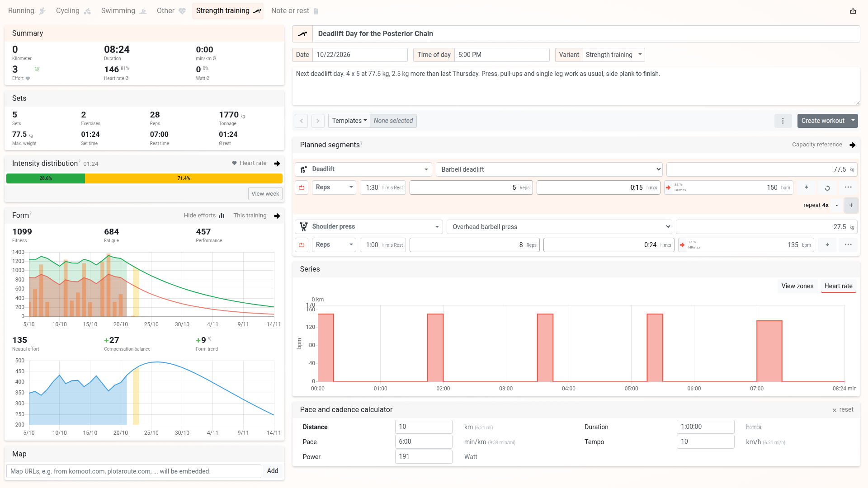Viewport: 868px width, 488px height.
Task: Click the red repeat icon in Shoulder press row
Action: tap(302, 245)
